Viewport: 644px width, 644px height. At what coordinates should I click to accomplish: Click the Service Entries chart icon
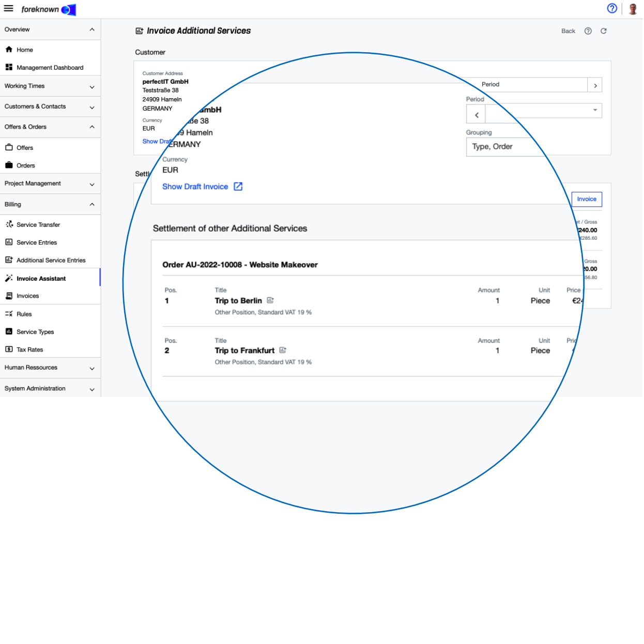pos(9,242)
